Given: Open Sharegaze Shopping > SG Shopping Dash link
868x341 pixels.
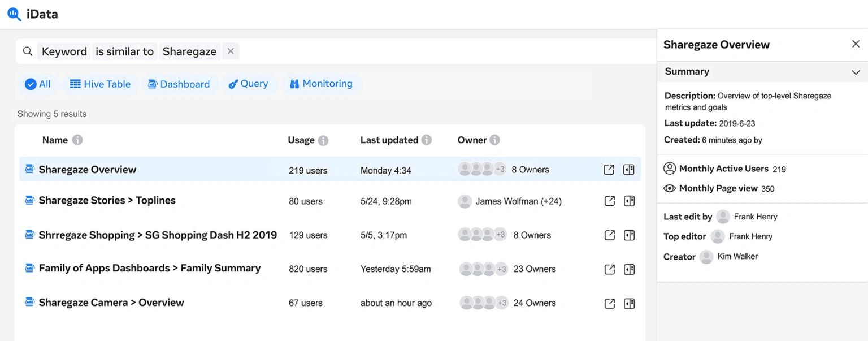Looking at the screenshot, I should click(158, 235).
